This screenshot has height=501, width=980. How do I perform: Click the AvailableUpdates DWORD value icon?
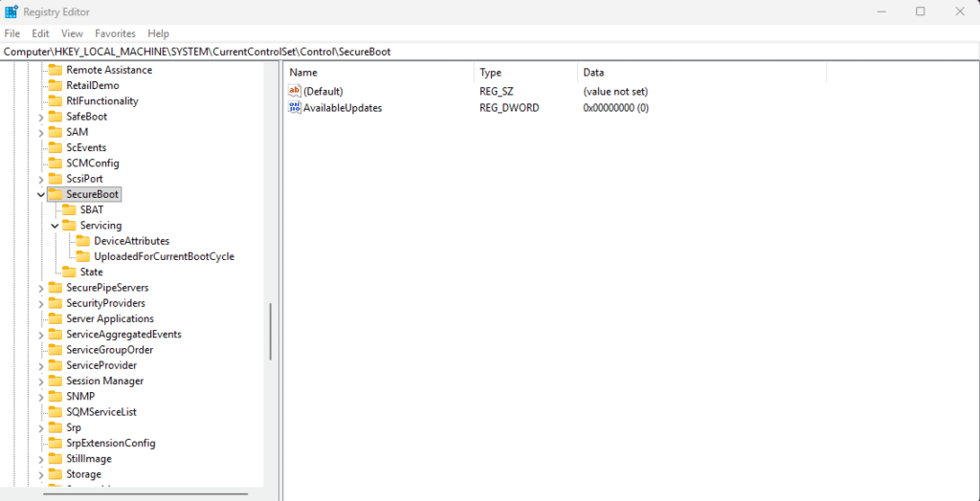point(295,108)
